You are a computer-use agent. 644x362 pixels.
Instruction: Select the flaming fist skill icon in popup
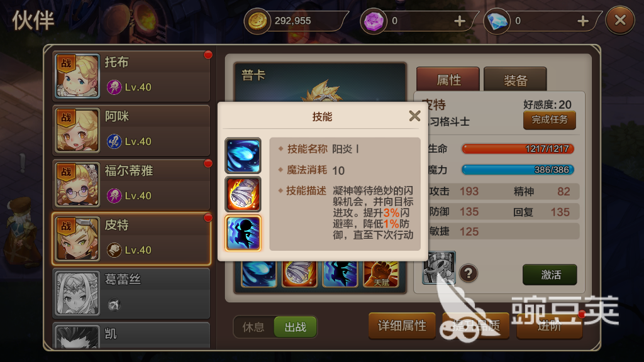243,194
